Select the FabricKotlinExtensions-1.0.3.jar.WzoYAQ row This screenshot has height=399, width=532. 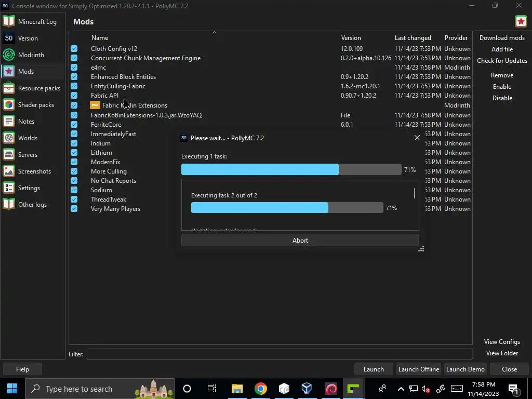pos(270,115)
